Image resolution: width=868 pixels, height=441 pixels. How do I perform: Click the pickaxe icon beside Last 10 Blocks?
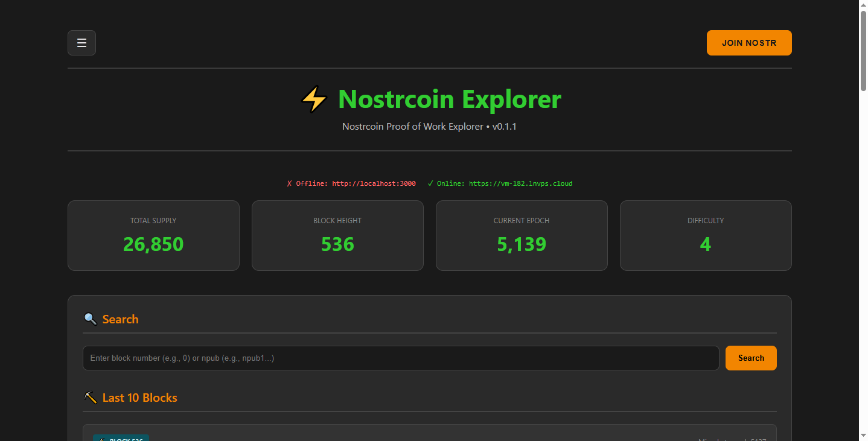[x=90, y=398]
